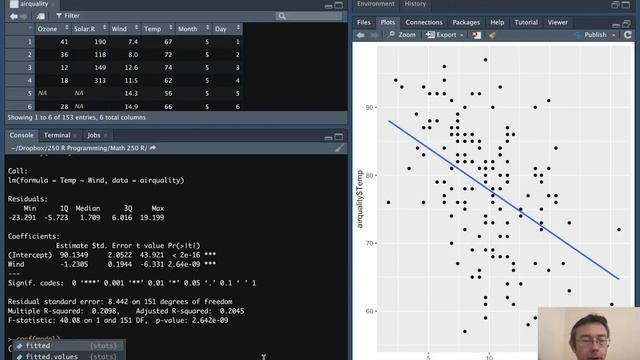640x360 pixels.
Task: Clear all plots with broom icon
Action: [492, 36]
